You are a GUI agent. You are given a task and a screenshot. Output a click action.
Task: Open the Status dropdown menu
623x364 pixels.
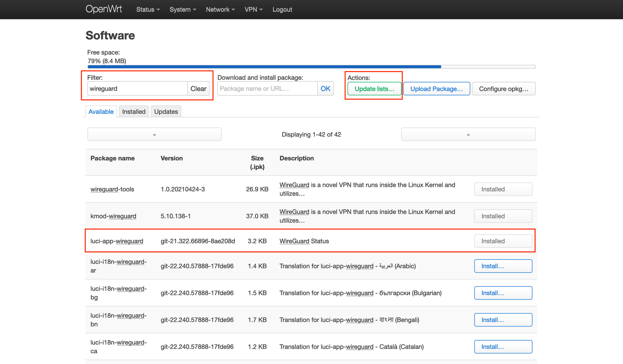coord(148,10)
